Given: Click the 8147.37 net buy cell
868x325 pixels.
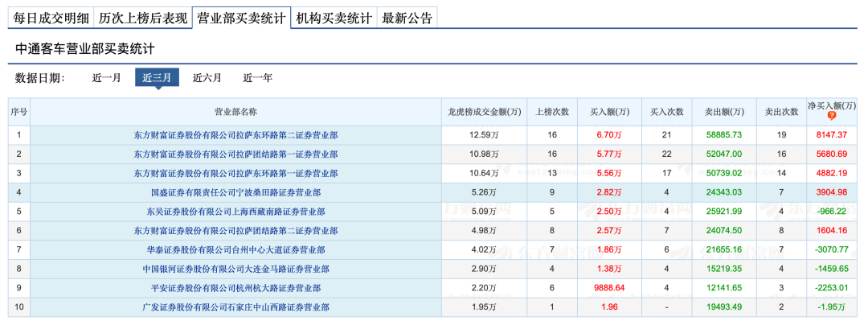Looking at the screenshot, I should click(x=832, y=134).
